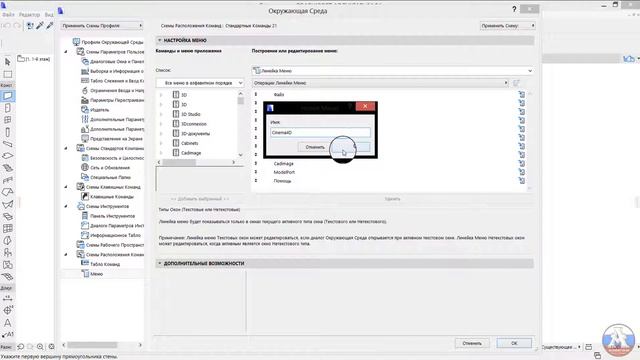640x360 pixels.
Task: Click icon at right of ModelPort row
Action: click(x=522, y=172)
